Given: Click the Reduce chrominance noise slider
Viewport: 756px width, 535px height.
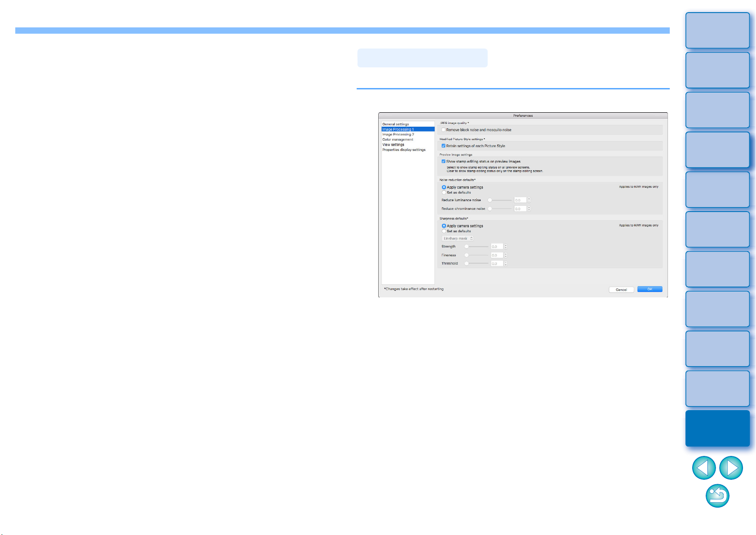Looking at the screenshot, I should (500, 209).
